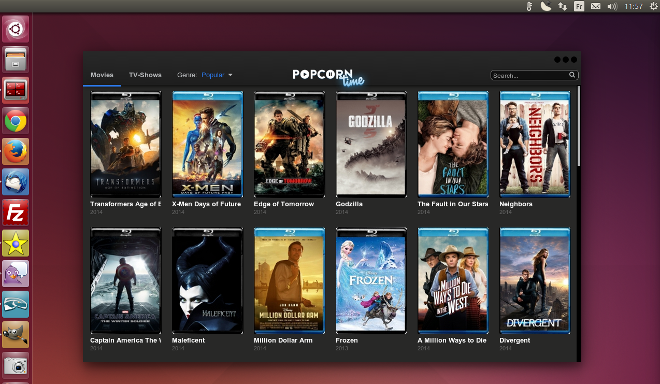Click the "Maleficent" title text
The image size is (660, 384).
[x=188, y=340]
